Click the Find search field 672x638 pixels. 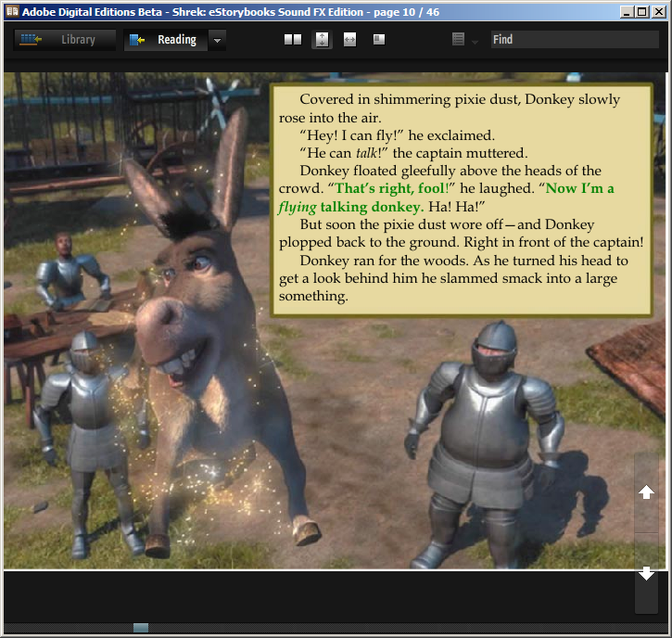[x=575, y=40]
